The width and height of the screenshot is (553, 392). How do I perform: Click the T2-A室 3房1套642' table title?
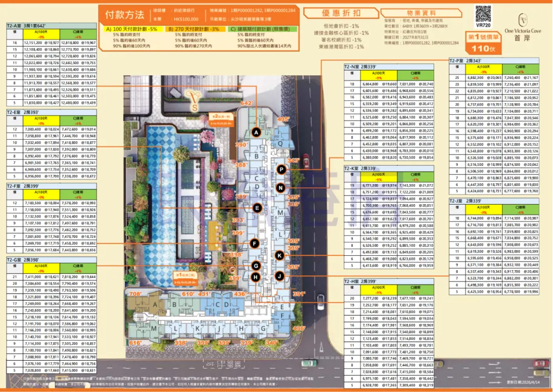pos(52,26)
